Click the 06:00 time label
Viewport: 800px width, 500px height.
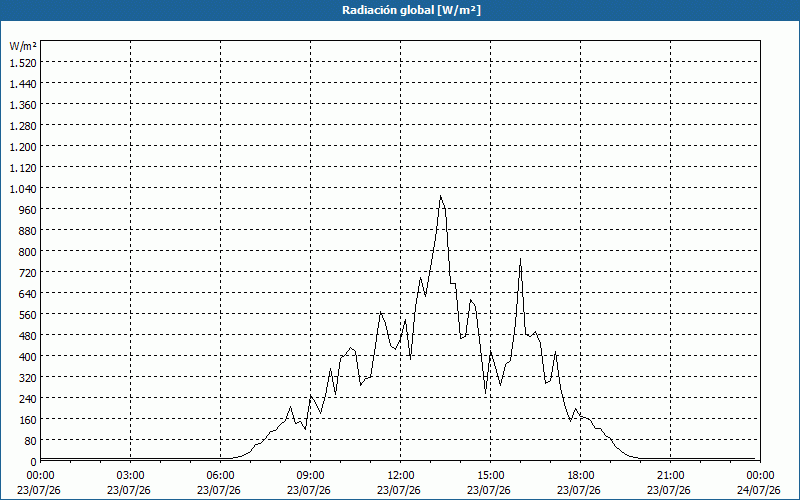click(x=219, y=476)
